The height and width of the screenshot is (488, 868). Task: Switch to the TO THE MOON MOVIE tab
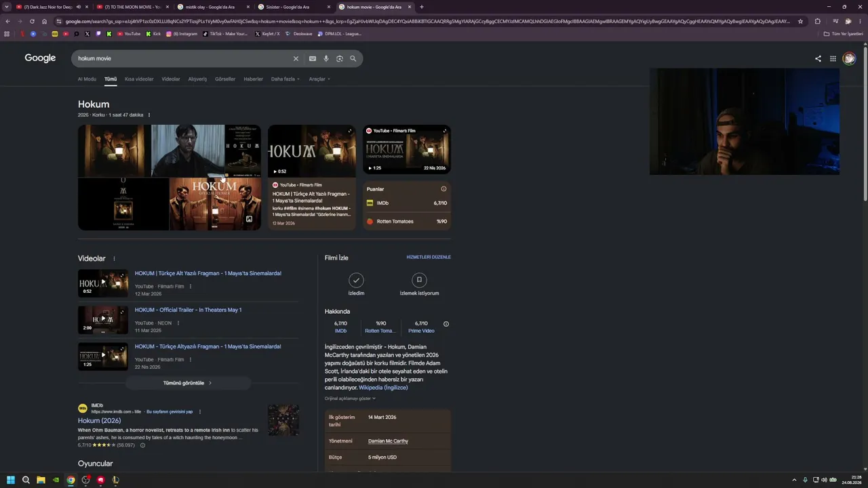(x=132, y=7)
